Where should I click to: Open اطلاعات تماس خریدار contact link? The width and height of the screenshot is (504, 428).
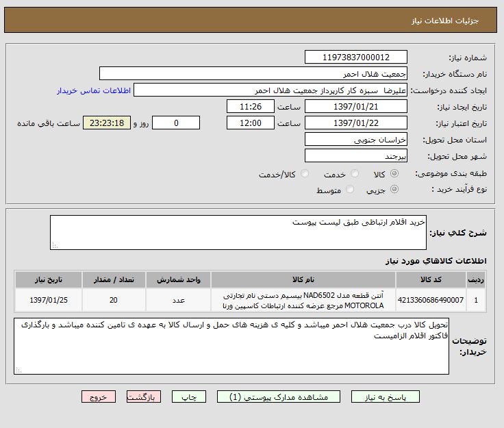click(93, 90)
